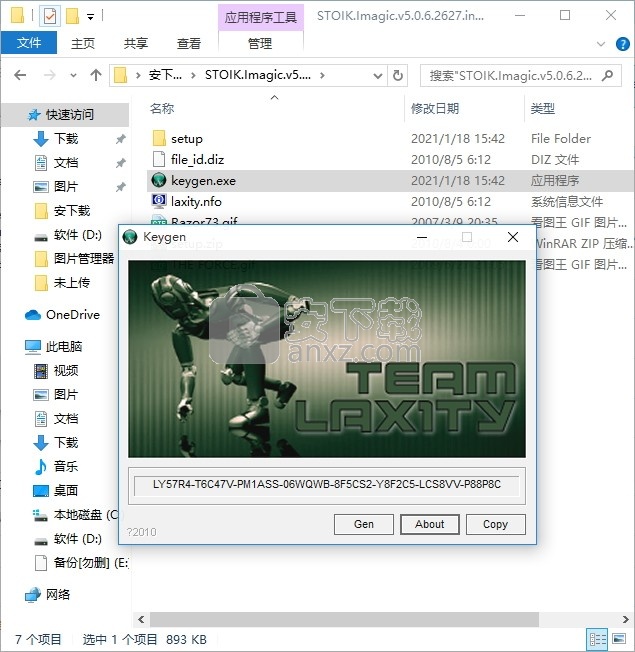Open the Explorer help icon

coord(623,44)
